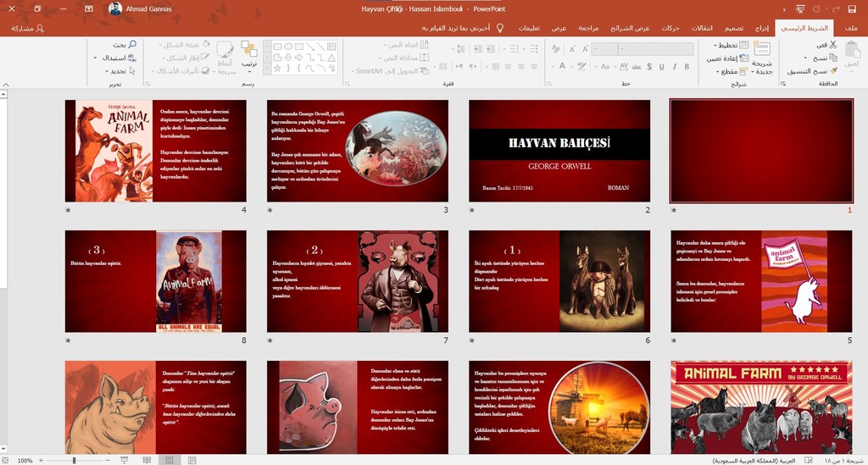868x465 pixels.
Task: Click the text highlight color icon
Action: (x=581, y=66)
